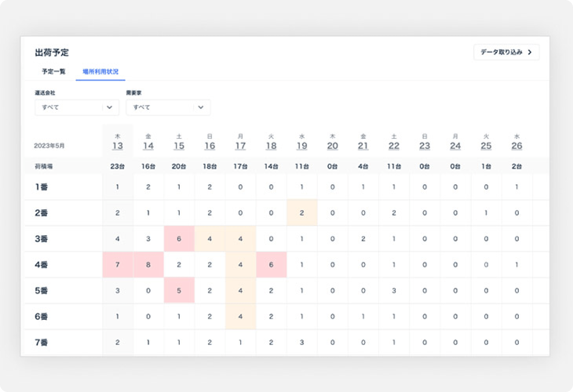
Task: Select the Thursday 13 date column header
Action: (x=117, y=142)
